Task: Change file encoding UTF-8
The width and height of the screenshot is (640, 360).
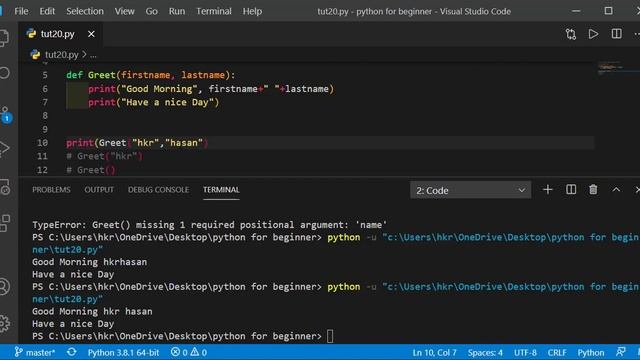Action: 525,352
